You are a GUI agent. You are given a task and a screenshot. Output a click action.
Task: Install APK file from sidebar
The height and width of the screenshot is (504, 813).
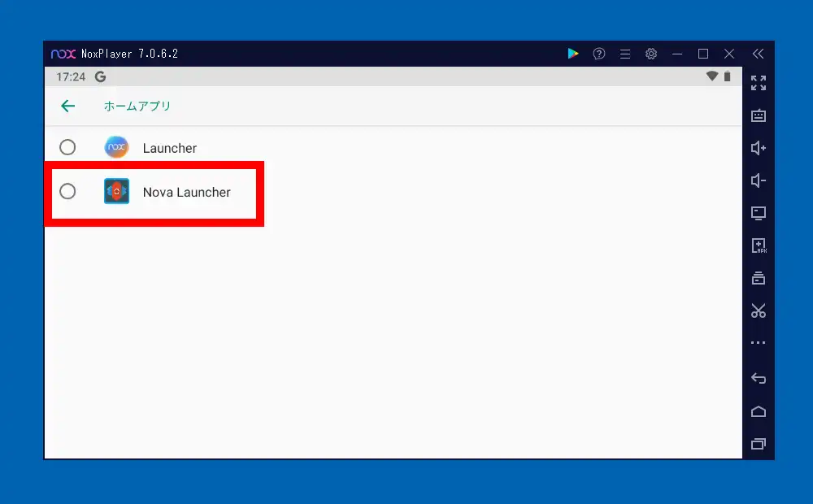tap(759, 245)
